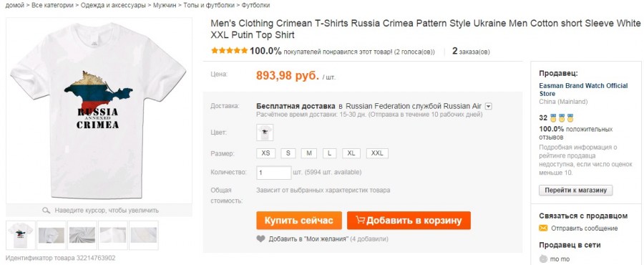Open the shipping method dropdown arrow

pos(488,107)
